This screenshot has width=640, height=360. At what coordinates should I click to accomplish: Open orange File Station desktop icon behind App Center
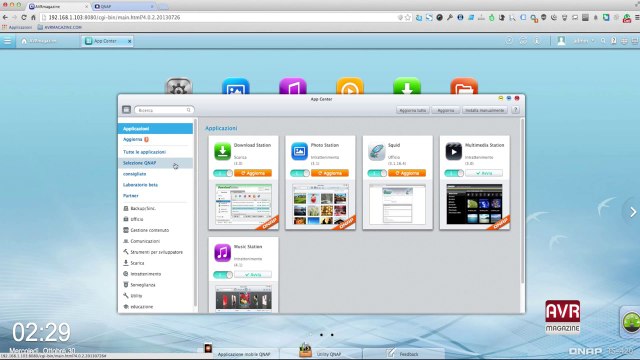point(464,86)
